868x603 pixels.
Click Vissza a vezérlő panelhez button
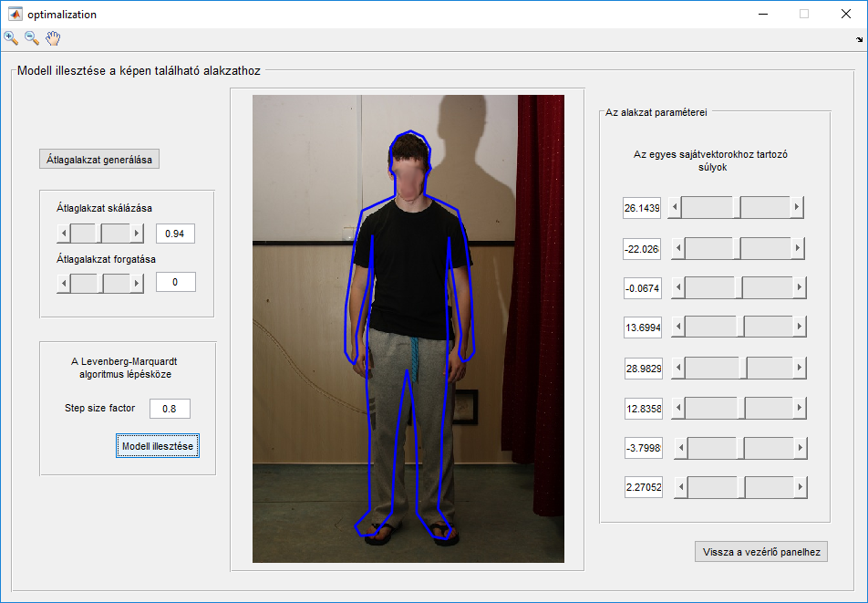pos(760,552)
